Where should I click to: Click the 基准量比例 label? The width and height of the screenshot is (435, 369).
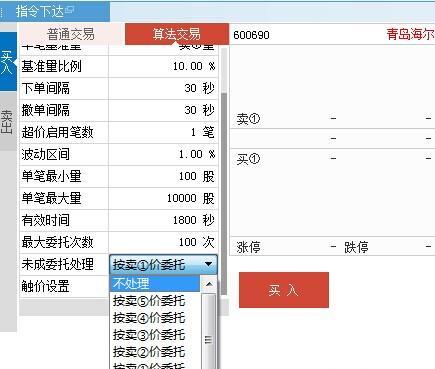pyautogui.click(x=51, y=66)
